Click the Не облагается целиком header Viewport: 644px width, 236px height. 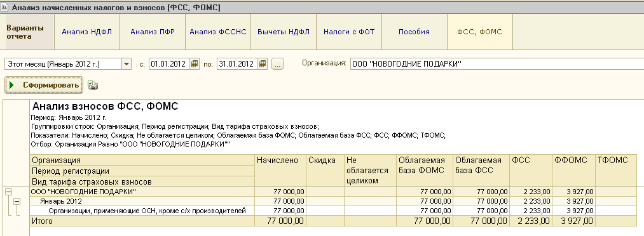coord(371,171)
